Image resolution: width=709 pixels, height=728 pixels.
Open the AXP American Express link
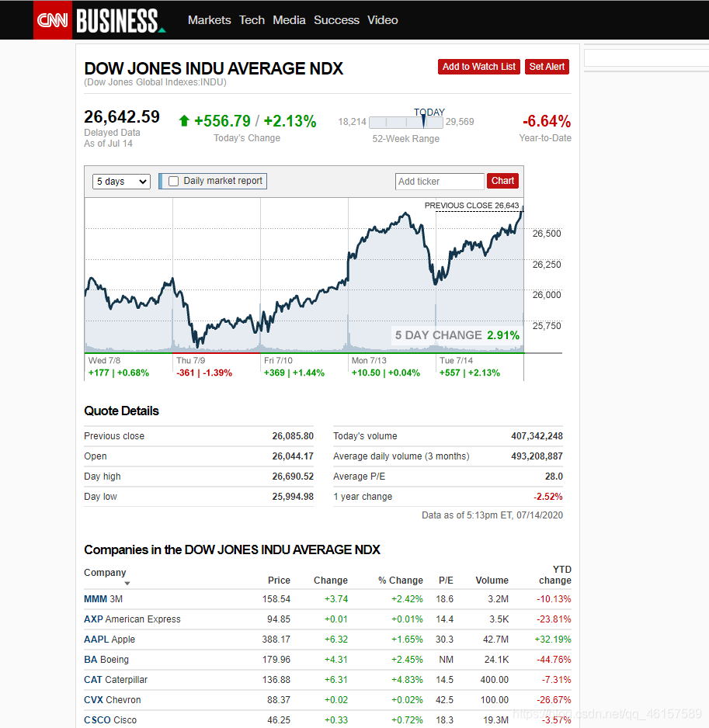pos(132,619)
